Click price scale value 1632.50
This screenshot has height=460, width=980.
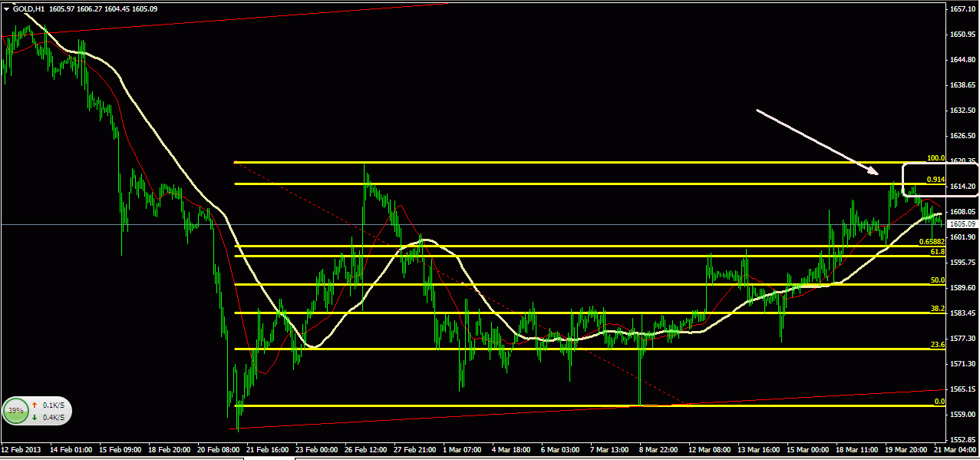[x=962, y=111]
